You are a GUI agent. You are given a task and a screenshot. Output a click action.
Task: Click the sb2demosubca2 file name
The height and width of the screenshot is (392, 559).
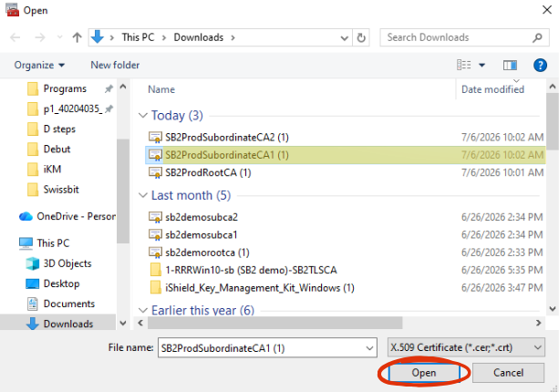click(x=202, y=217)
